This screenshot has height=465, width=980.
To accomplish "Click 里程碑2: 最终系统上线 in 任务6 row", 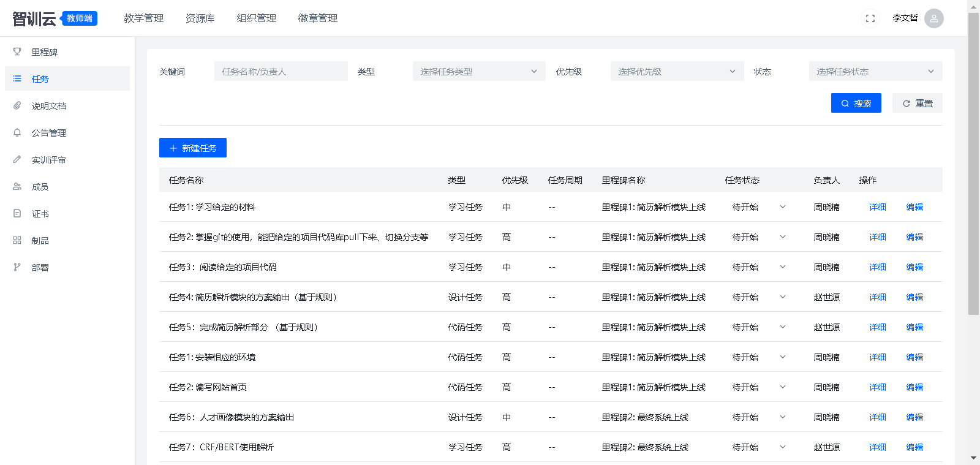I will 646,417.
